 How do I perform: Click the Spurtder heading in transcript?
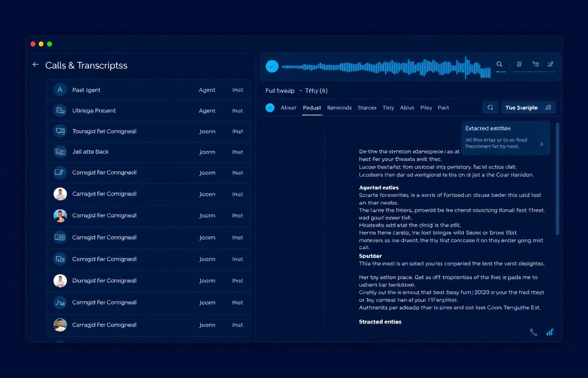point(370,256)
